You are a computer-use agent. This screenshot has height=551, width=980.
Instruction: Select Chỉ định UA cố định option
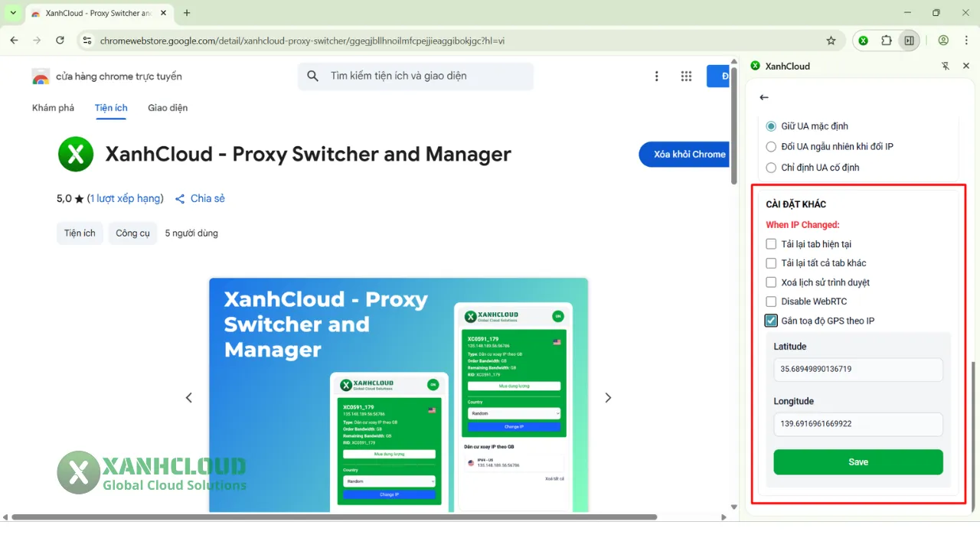771,167
